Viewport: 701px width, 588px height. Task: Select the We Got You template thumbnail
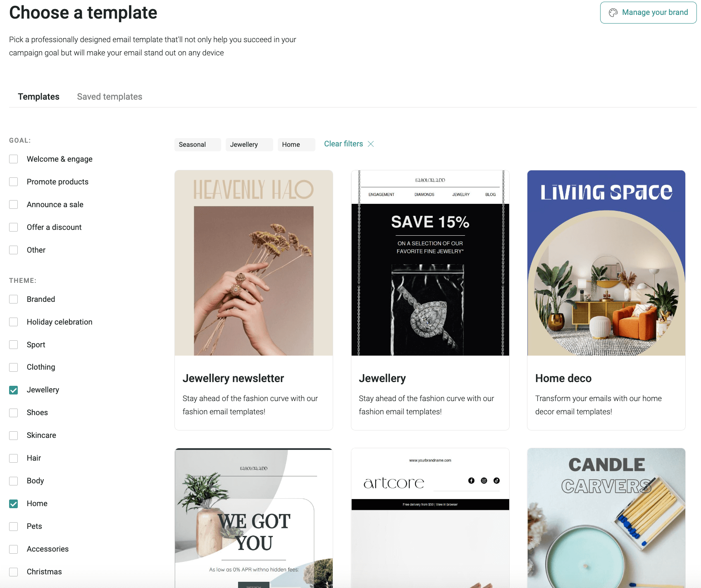pos(254,518)
